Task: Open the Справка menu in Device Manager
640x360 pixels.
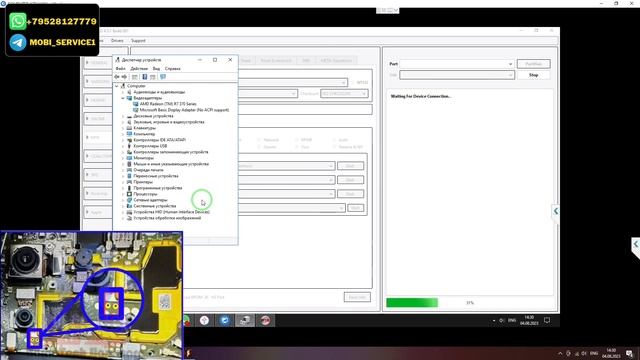Action: pos(173,69)
